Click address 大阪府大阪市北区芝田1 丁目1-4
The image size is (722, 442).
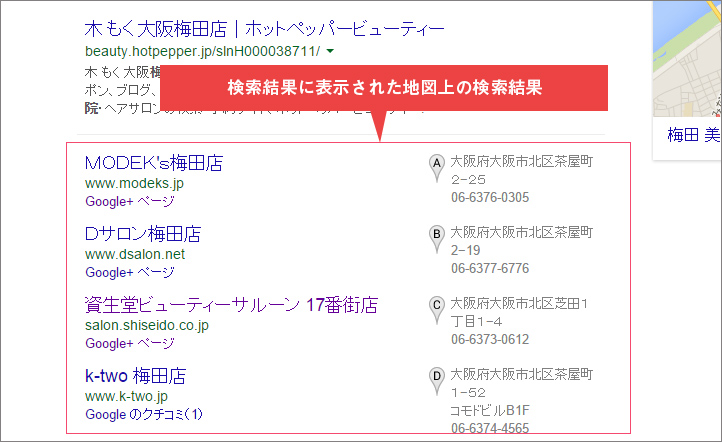point(519,312)
